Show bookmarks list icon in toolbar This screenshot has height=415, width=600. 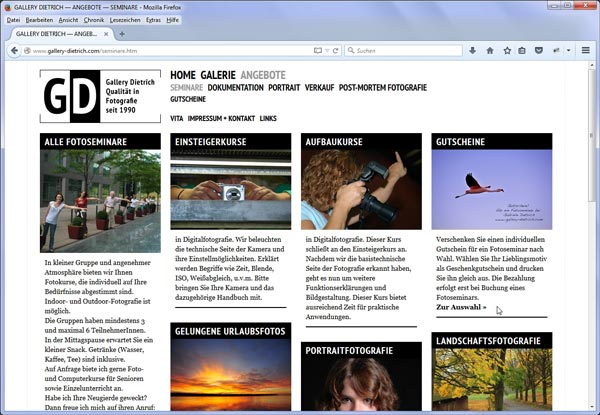[x=522, y=50]
